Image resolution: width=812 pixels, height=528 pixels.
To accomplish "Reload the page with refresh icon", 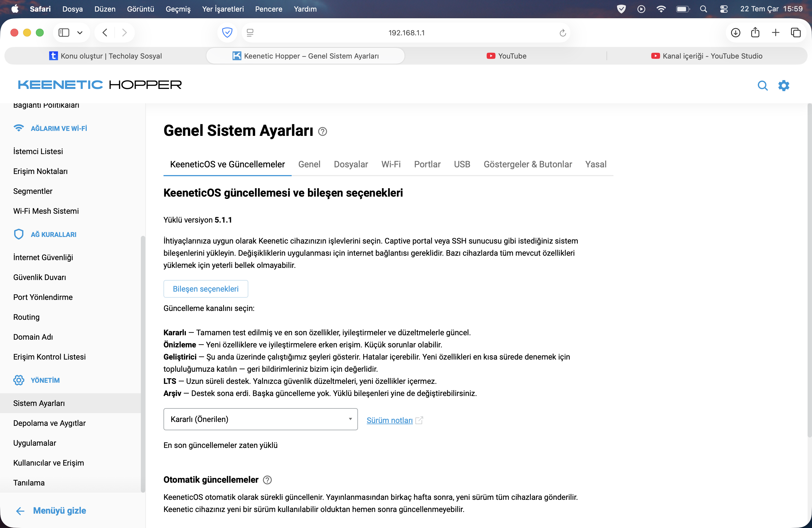I will click(x=563, y=33).
